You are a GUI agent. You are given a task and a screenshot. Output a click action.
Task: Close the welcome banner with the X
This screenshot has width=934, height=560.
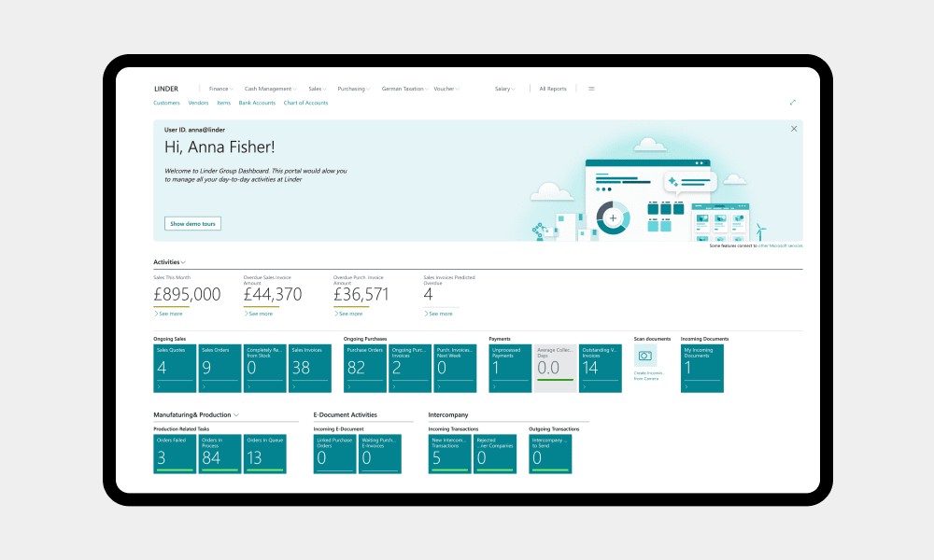794,129
